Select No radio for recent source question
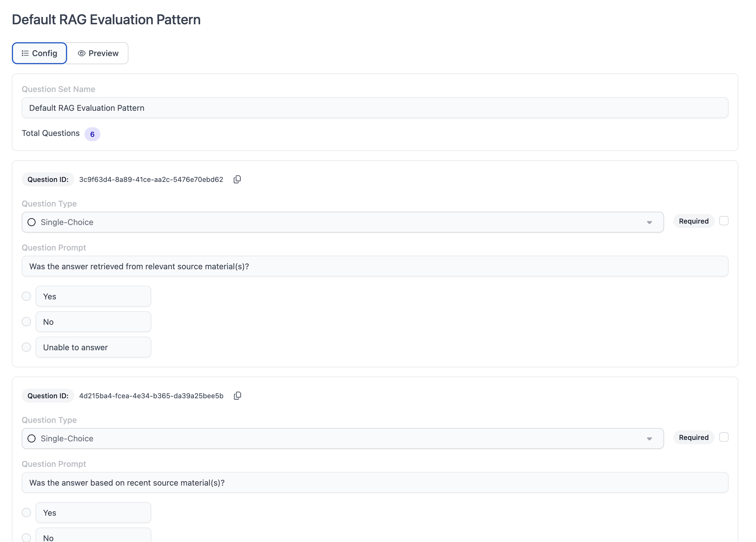Image resolution: width=756 pixels, height=542 pixels. (x=26, y=537)
